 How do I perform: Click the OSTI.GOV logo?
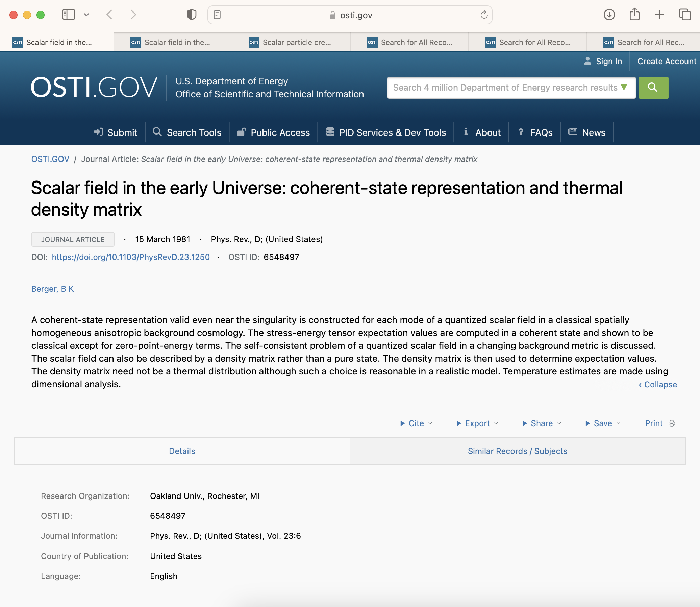click(x=94, y=88)
